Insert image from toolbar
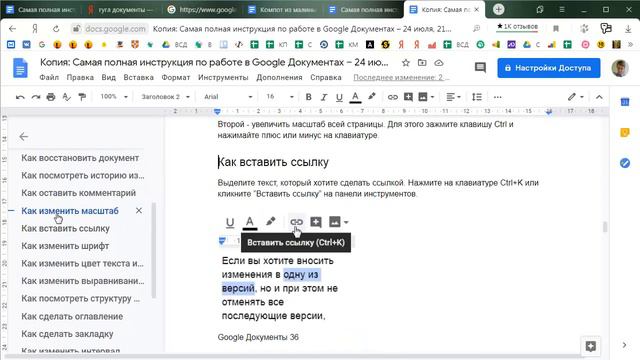 (x=423, y=97)
